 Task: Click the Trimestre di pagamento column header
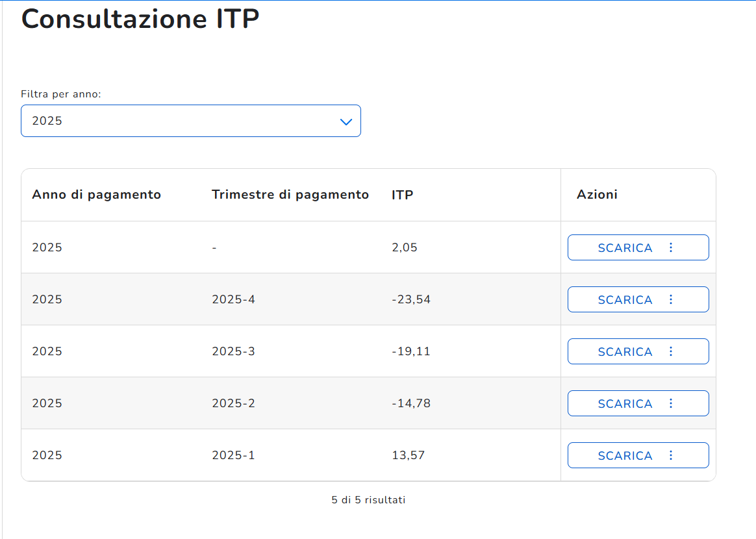pyautogui.click(x=290, y=195)
